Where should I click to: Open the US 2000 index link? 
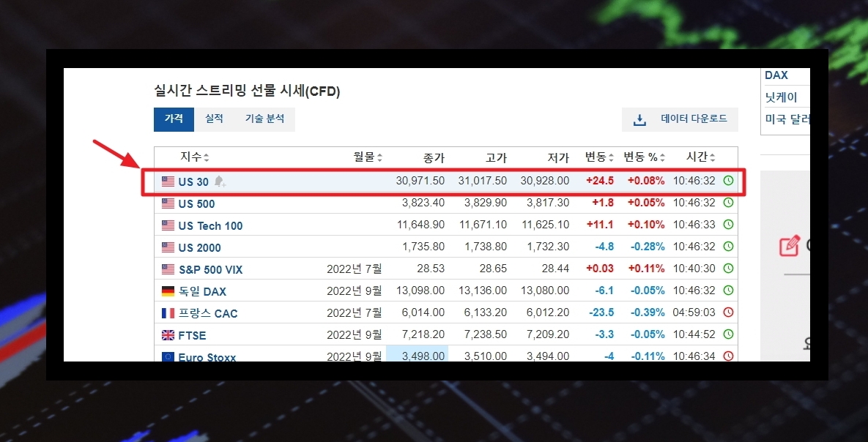199,248
